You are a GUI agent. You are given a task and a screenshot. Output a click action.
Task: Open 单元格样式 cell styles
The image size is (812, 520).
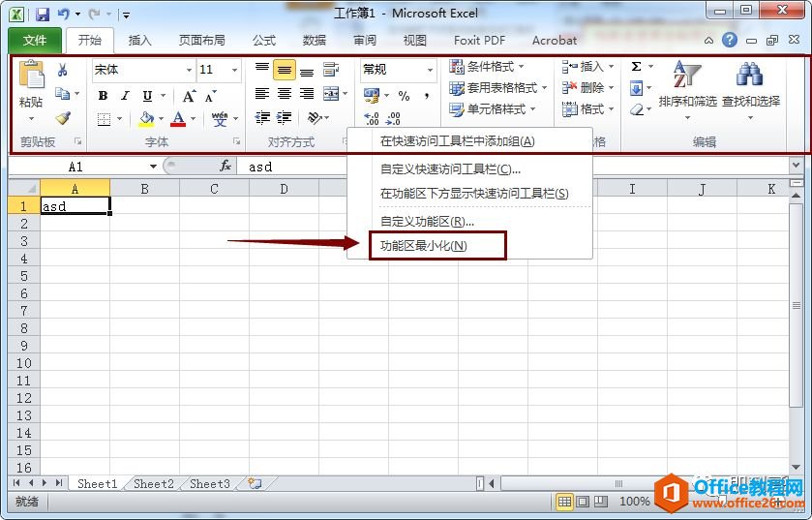[492, 109]
